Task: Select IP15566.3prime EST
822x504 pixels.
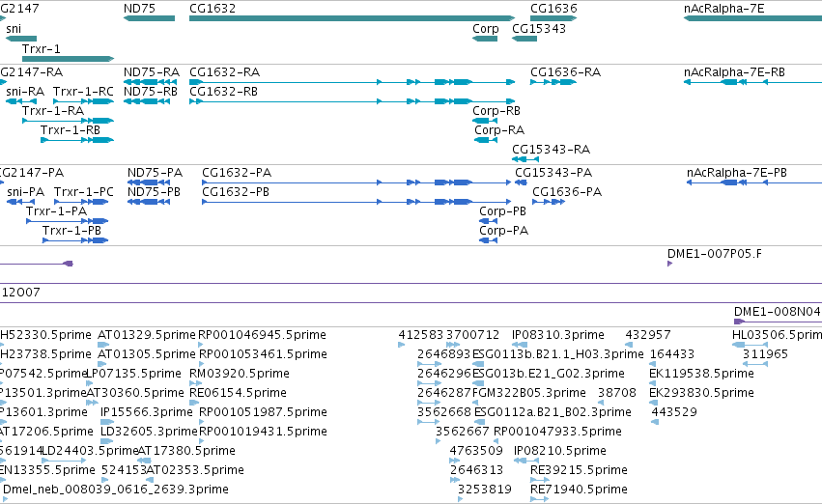Action: pos(107,422)
